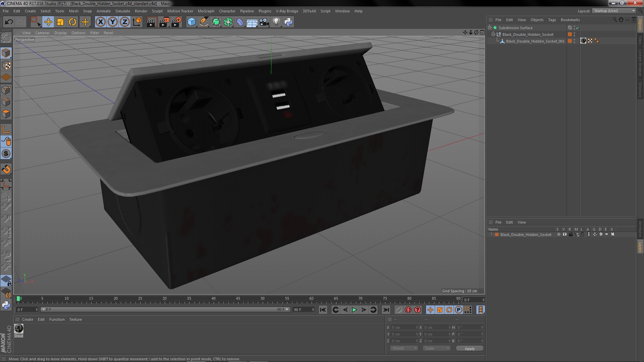This screenshot has height=362, width=644.
Task: Toggle Y axis lock
Action: click(112, 22)
